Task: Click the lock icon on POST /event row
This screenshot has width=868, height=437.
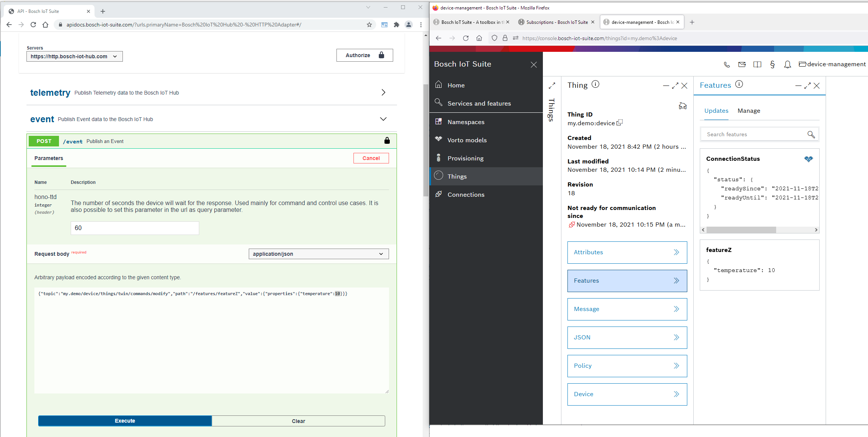Action: [387, 141]
